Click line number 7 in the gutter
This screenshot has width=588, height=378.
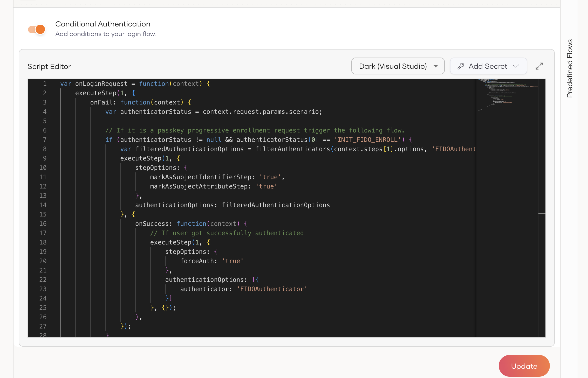coord(45,140)
